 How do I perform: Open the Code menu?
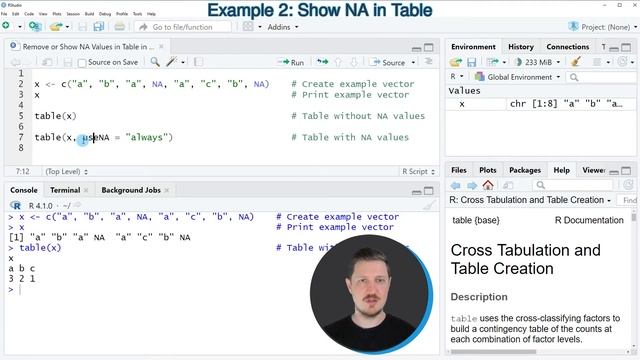29,14
